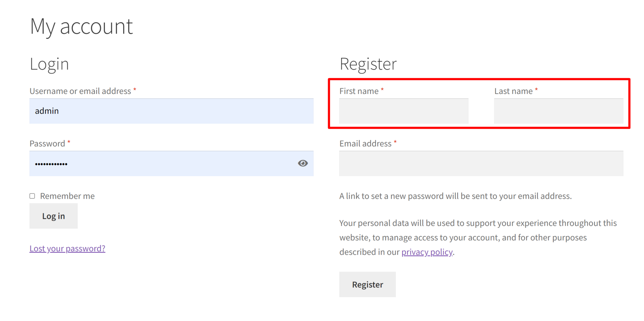Viewport: 644px width, 321px height.
Task: Select the Last name field
Action: pos(558,111)
